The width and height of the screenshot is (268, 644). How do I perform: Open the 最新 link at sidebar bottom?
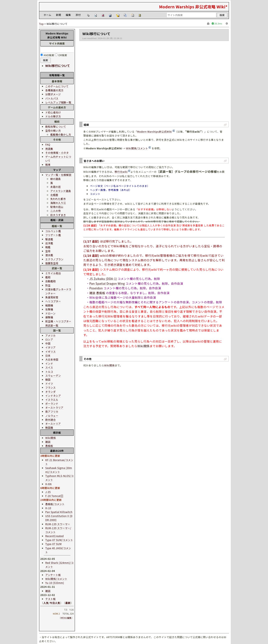click(68, 603)
